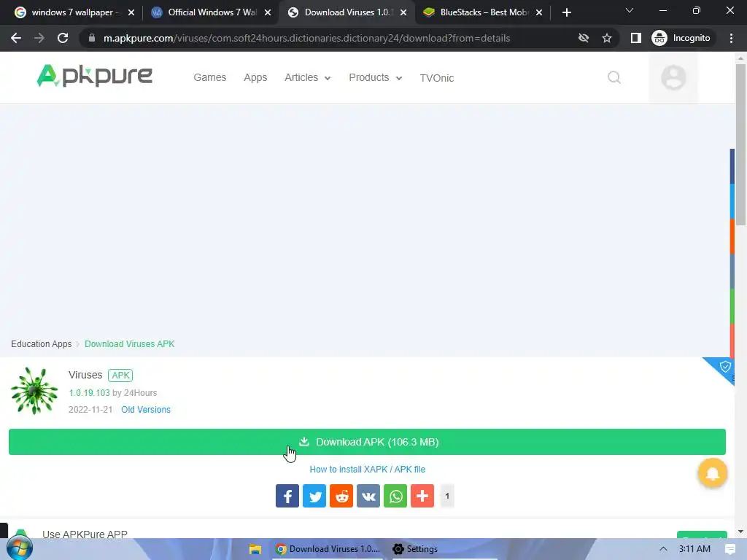Show hidden system tray icons
Screen dimensions: 747x560
click(x=663, y=549)
